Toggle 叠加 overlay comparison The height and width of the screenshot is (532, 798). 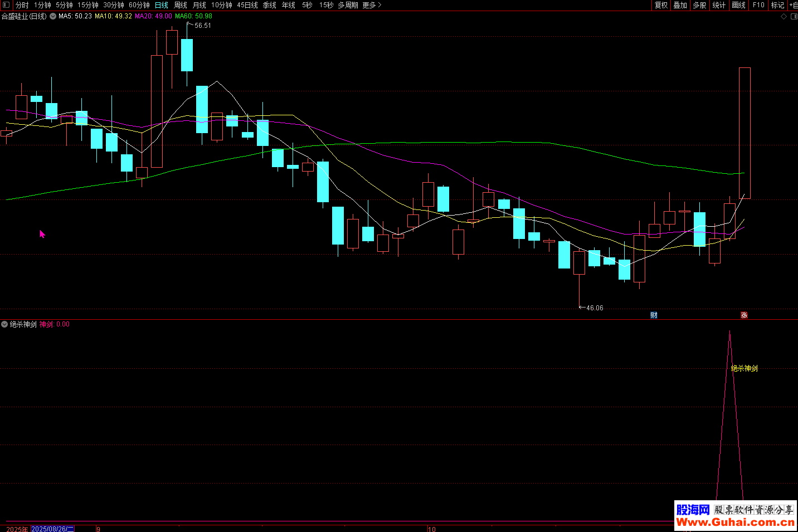[680, 5]
